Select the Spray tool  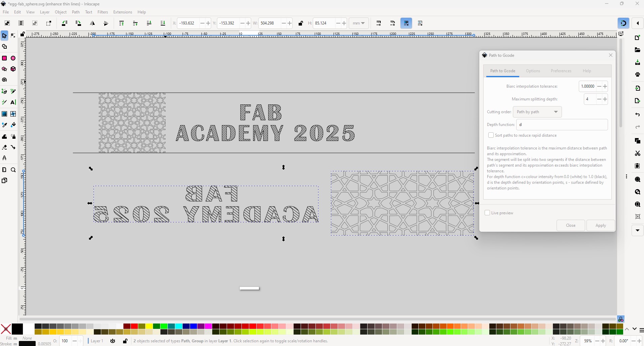[x=13, y=136]
